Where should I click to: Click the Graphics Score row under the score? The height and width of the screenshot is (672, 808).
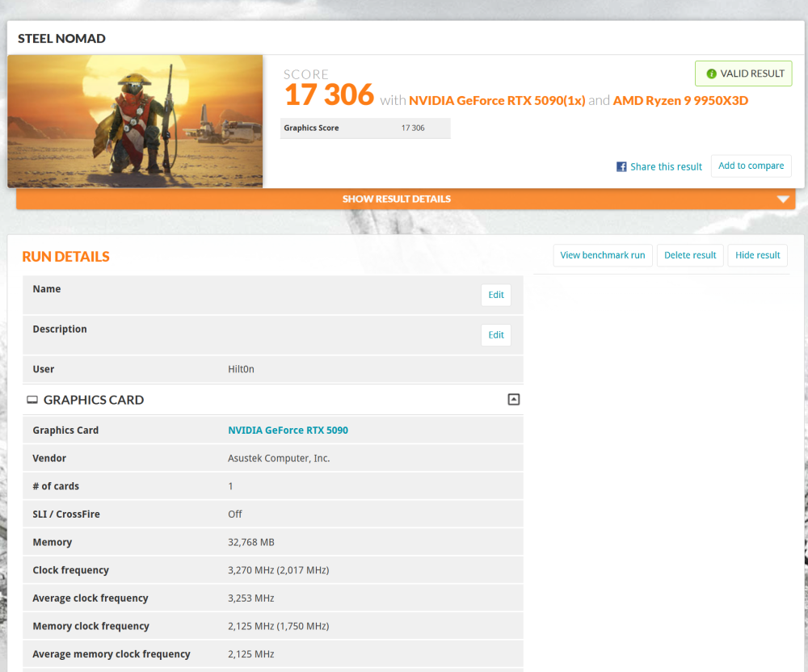(365, 128)
